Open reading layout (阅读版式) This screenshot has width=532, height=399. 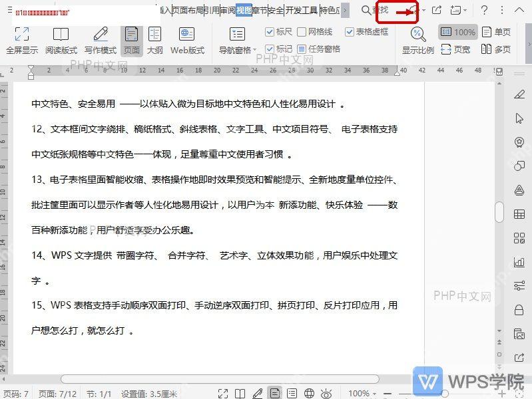tap(61, 41)
